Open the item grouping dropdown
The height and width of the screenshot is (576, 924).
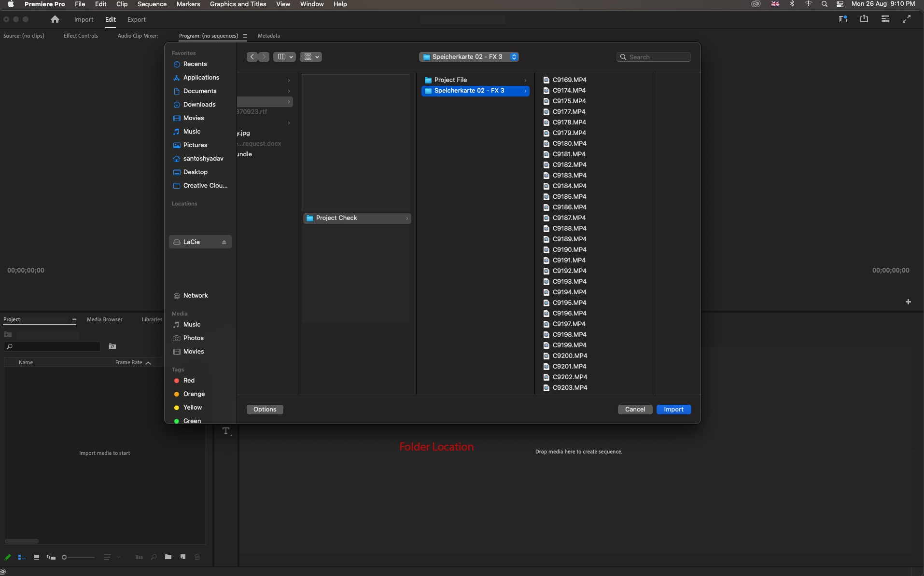(311, 57)
